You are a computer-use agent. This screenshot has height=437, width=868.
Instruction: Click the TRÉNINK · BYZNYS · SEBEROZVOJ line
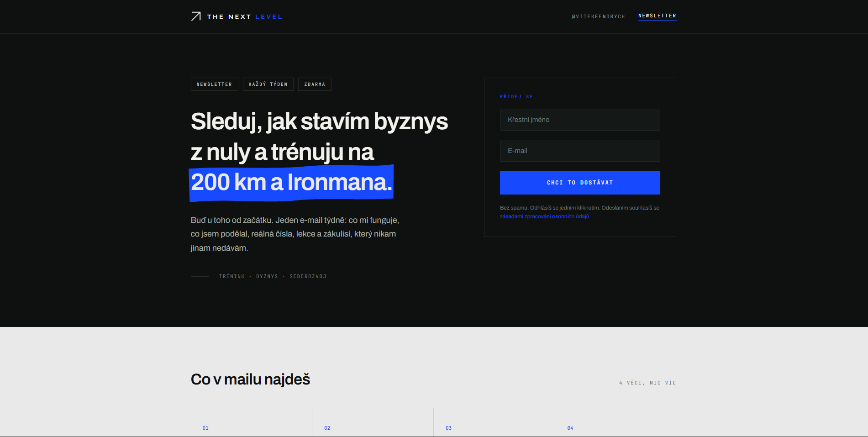(x=273, y=277)
